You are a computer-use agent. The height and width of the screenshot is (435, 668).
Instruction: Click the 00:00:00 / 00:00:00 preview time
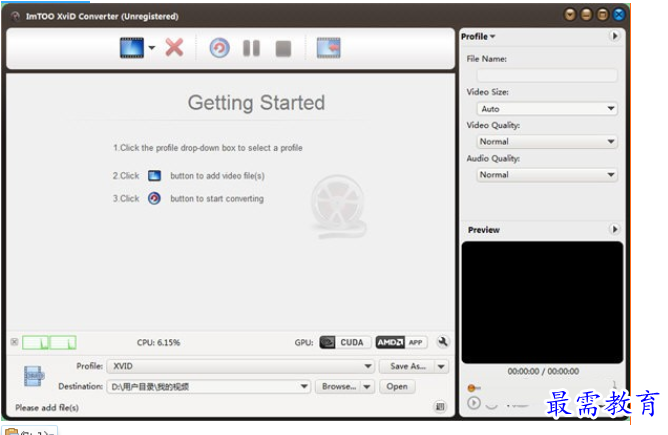coord(543,372)
